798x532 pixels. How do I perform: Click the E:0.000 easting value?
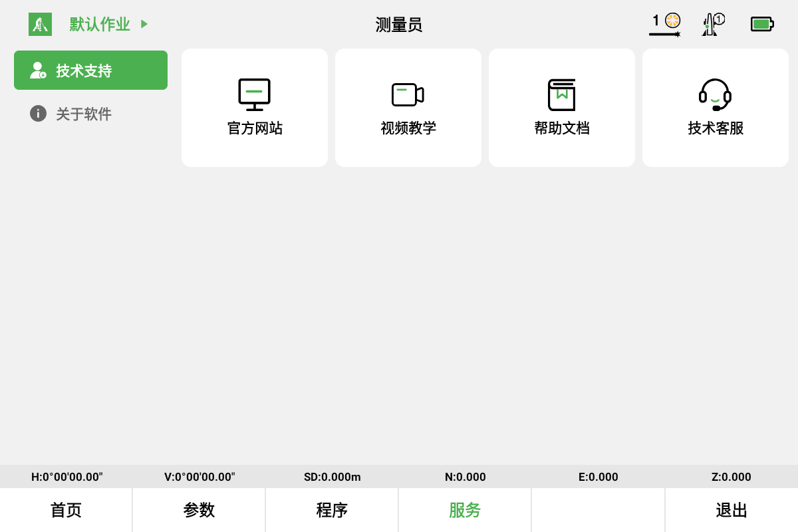[598, 477]
